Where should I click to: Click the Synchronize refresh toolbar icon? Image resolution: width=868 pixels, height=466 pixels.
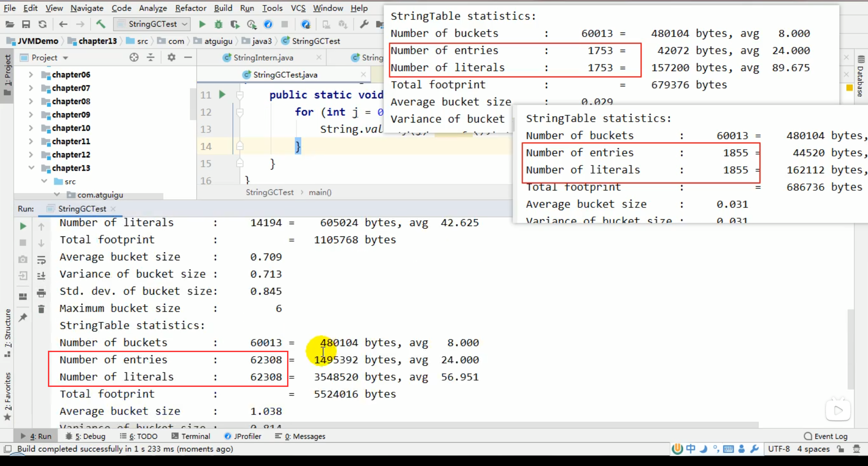click(42, 24)
